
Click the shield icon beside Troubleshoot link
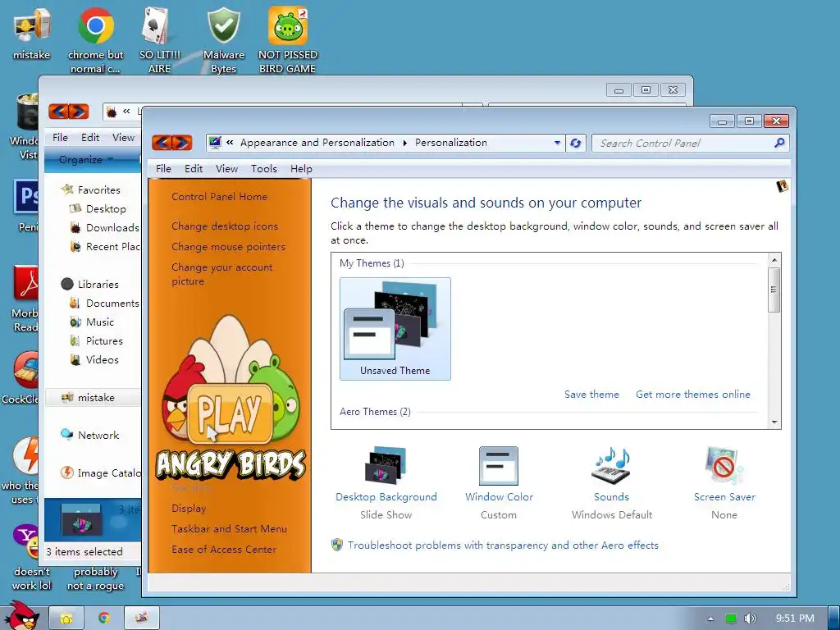(x=337, y=545)
